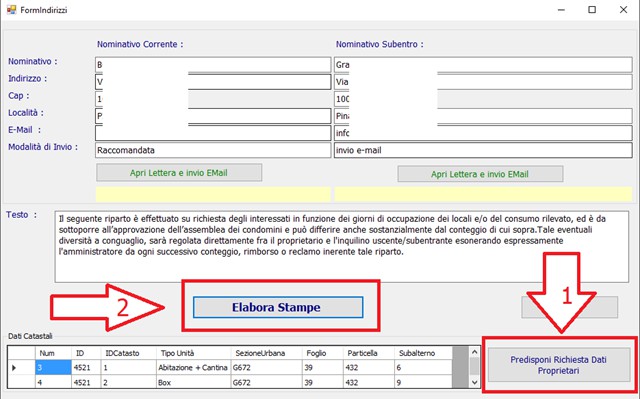Click the Subentro Indirizzo field
This screenshot has width=640, height=399.
(483, 82)
